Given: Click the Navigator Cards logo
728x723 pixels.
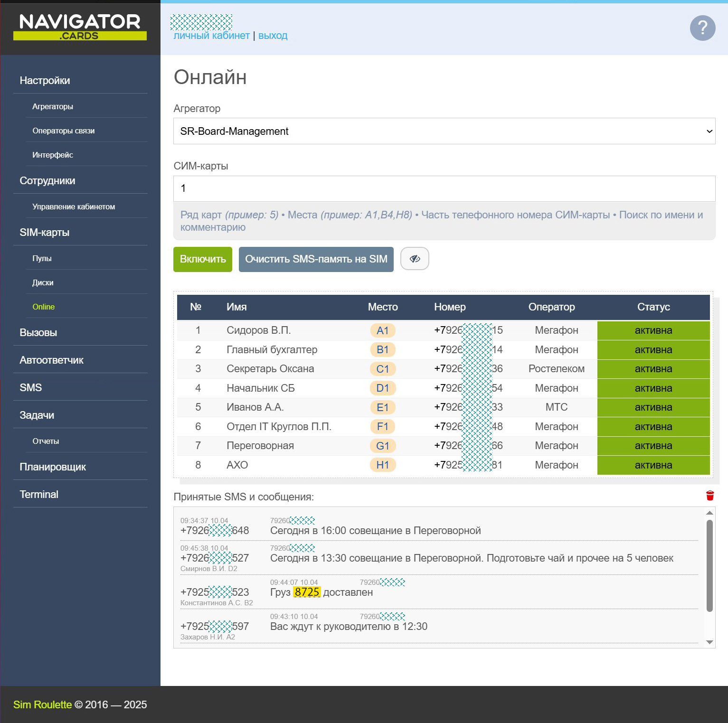Looking at the screenshot, I should pos(80,27).
